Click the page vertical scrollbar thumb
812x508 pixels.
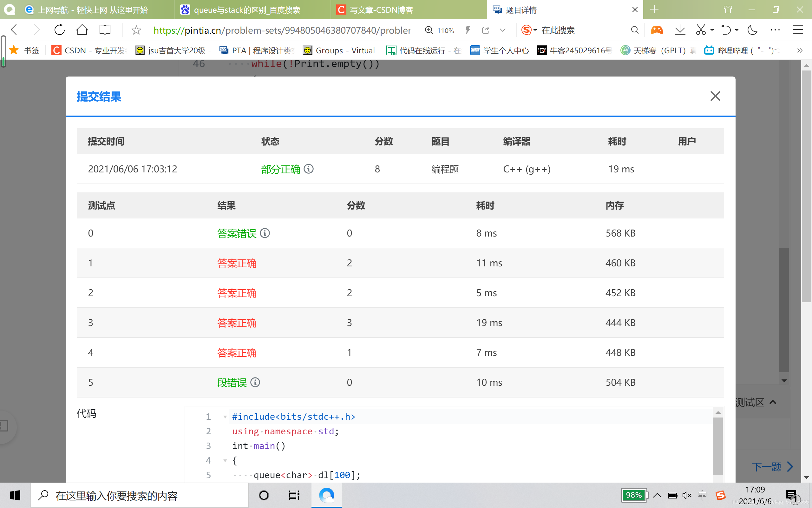tap(806, 186)
